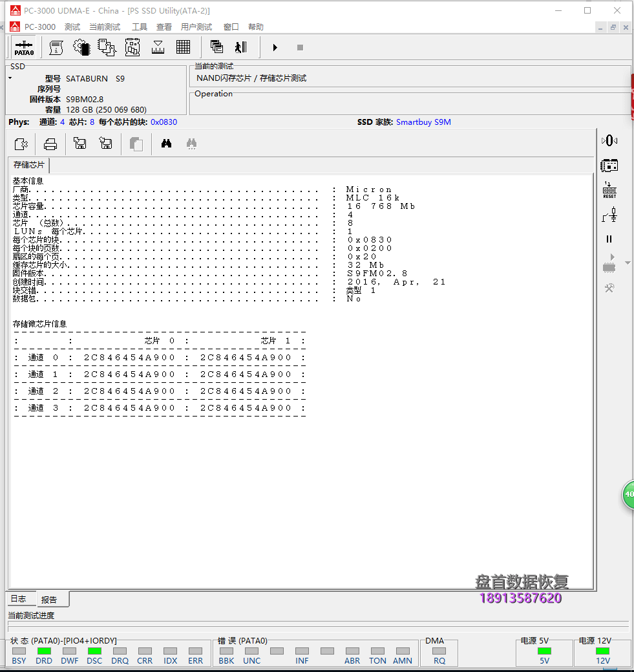Screen dimensions: 634x672
Task: Click the ERR status indicator
Action: (x=195, y=651)
